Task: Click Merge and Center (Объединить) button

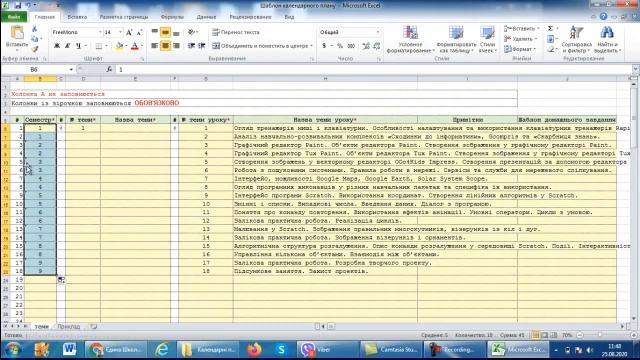Action: (x=262, y=46)
